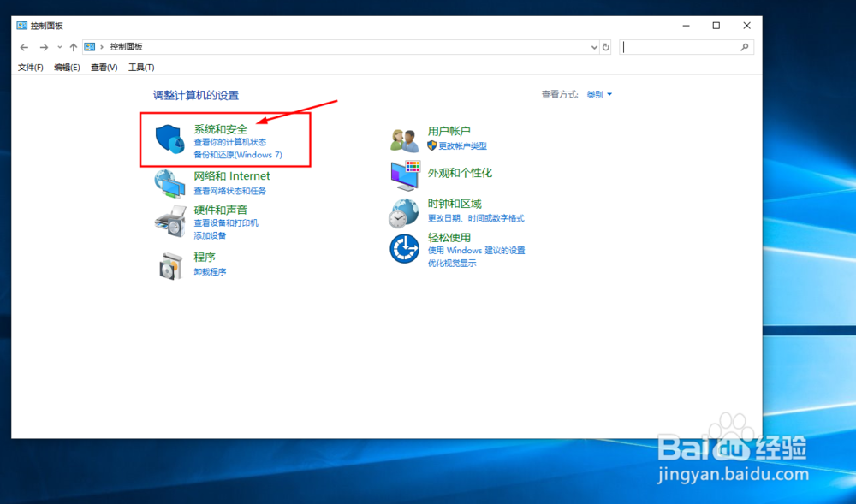
Task: Go forward with the right arrow
Action: pos(44,47)
